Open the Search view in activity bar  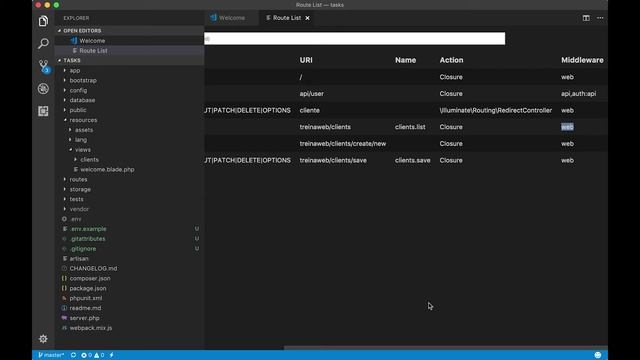(43, 43)
